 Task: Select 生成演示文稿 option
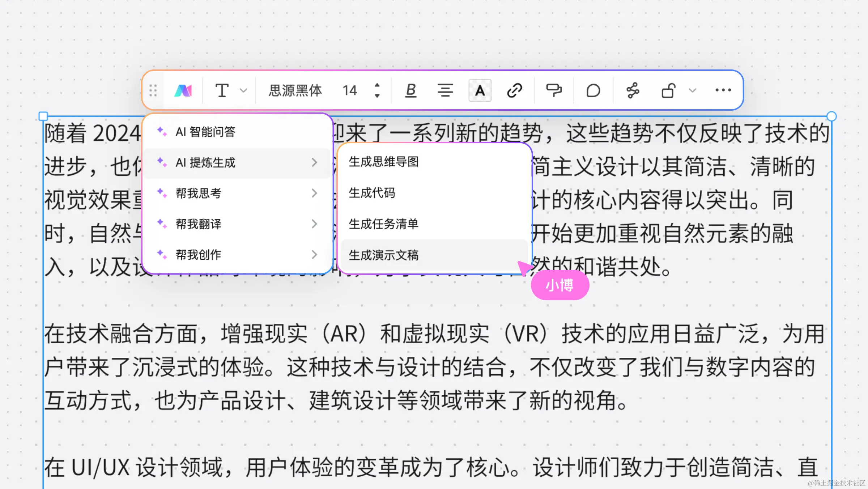(384, 255)
